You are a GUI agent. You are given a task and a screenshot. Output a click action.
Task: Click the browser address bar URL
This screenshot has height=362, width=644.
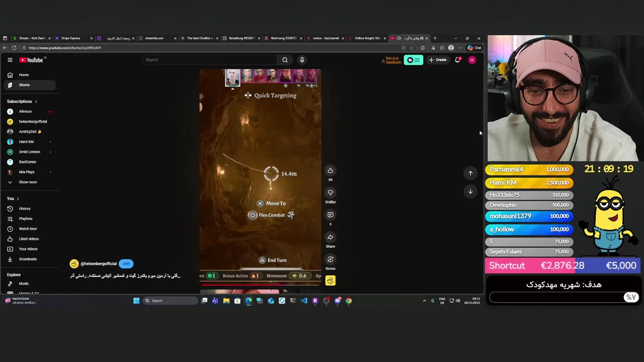click(65, 48)
